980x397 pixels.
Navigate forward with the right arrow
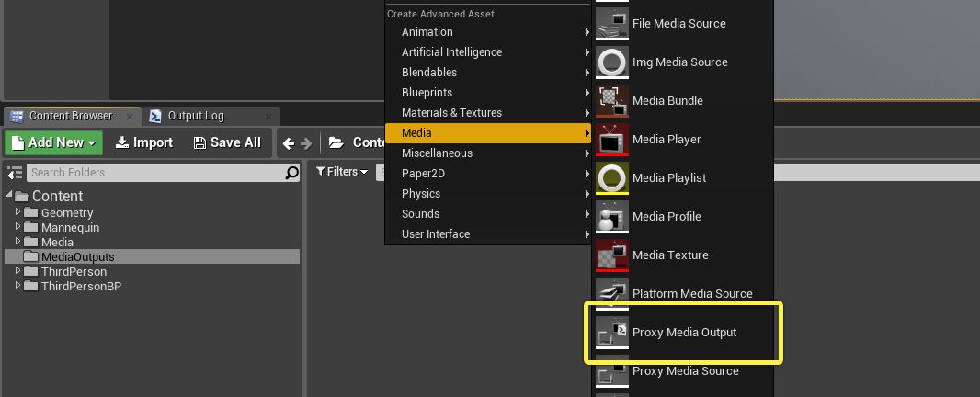pos(306,143)
